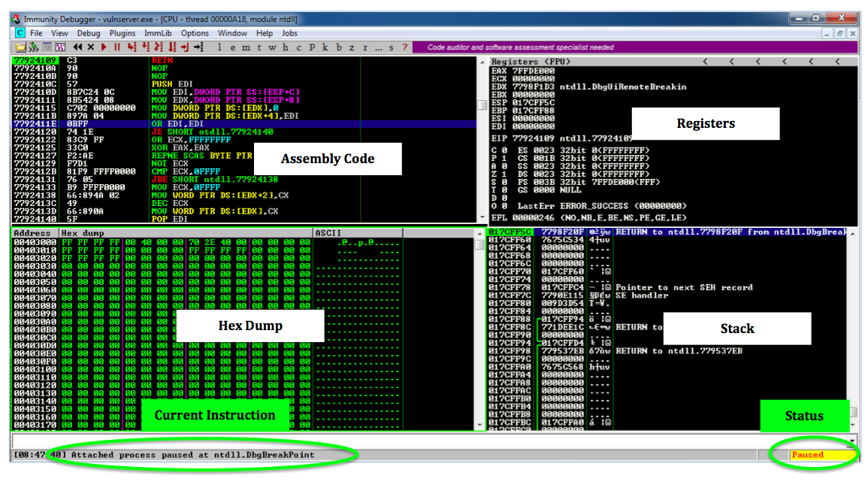The image size is (868, 482).
Task: Open the Window menu
Action: pos(232,33)
